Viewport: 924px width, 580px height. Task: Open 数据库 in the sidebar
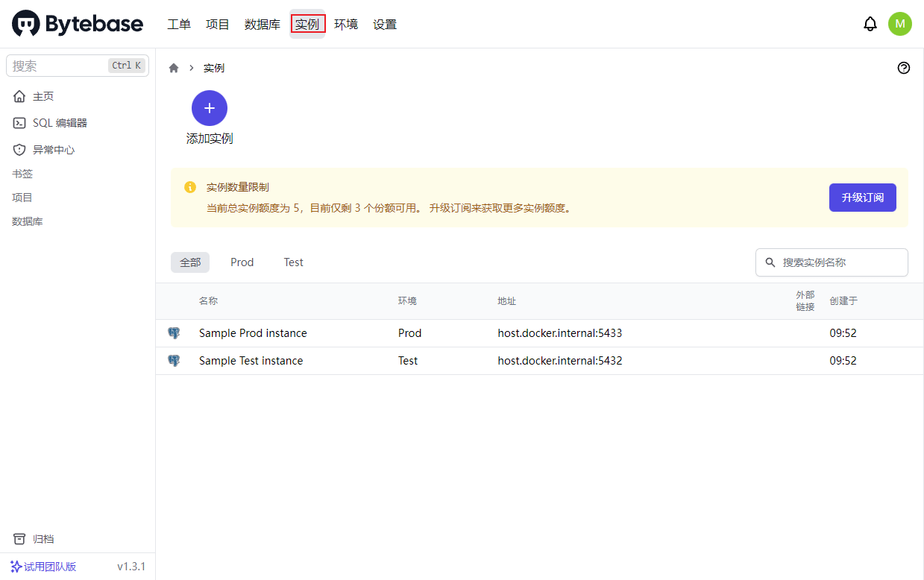(28, 221)
